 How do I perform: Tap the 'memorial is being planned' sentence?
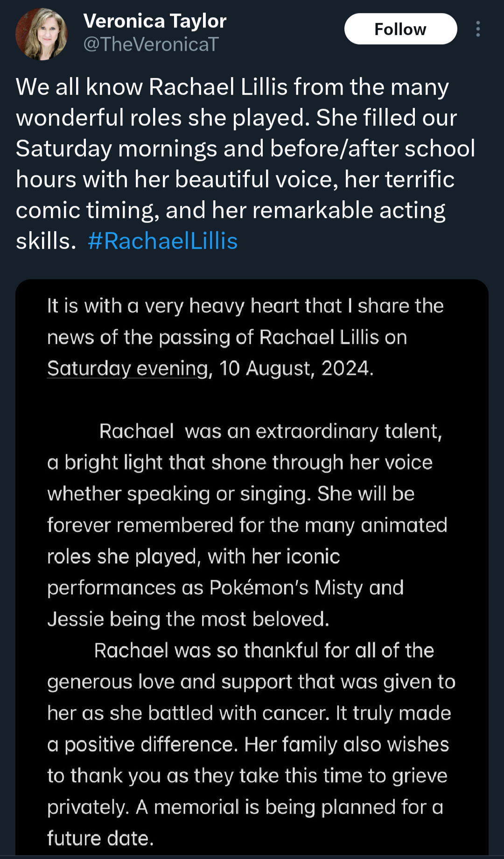pos(289,807)
